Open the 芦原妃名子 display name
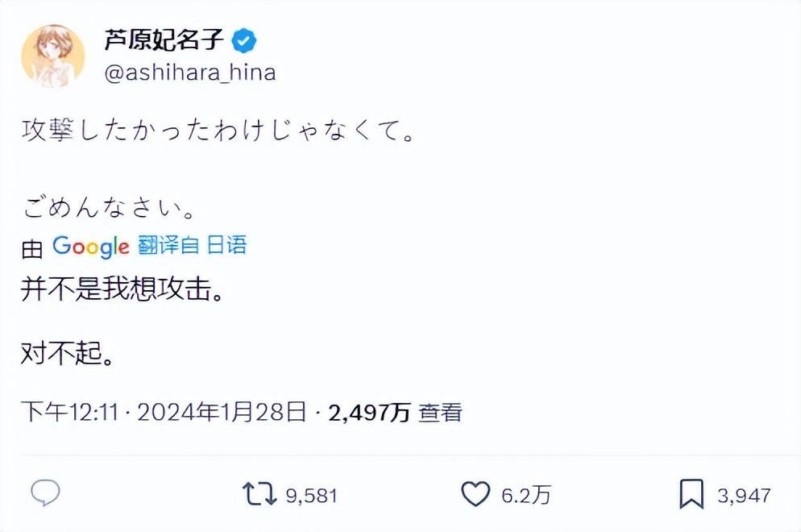This screenshot has width=801, height=532. pyautogui.click(x=164, y=39)
